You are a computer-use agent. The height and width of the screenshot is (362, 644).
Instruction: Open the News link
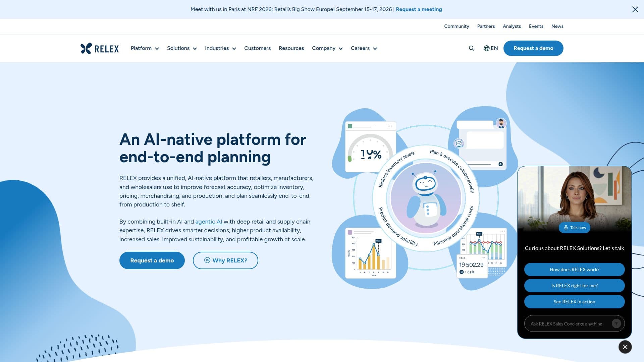point(557,26)
